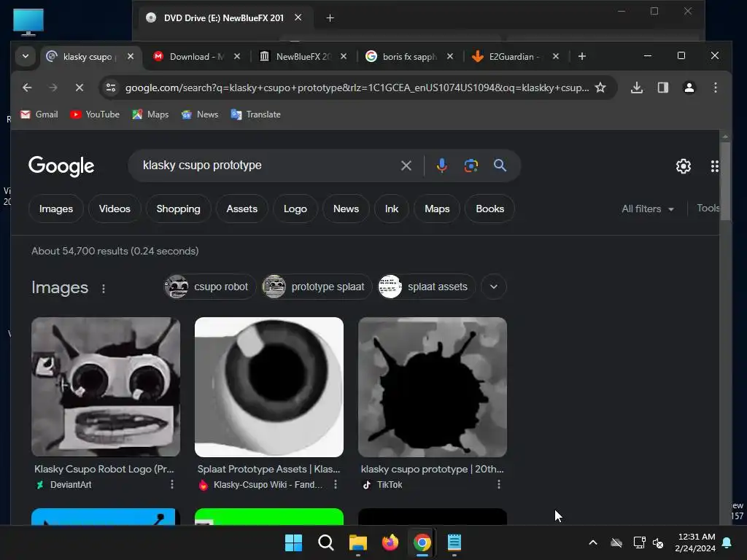Open the Translate bookmark
This screenshot has width=747, height=560.
256,114
